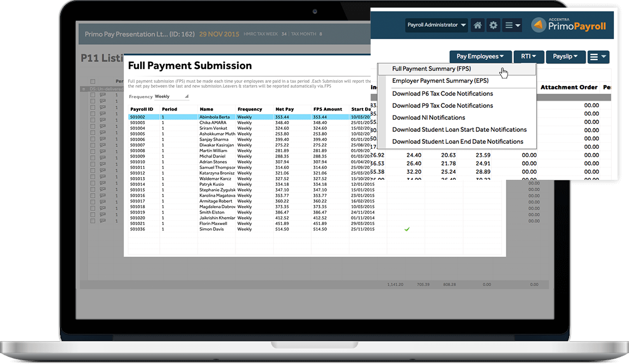
Task: Expand the Pay Employees dropdown
Action: coord(481,57)
